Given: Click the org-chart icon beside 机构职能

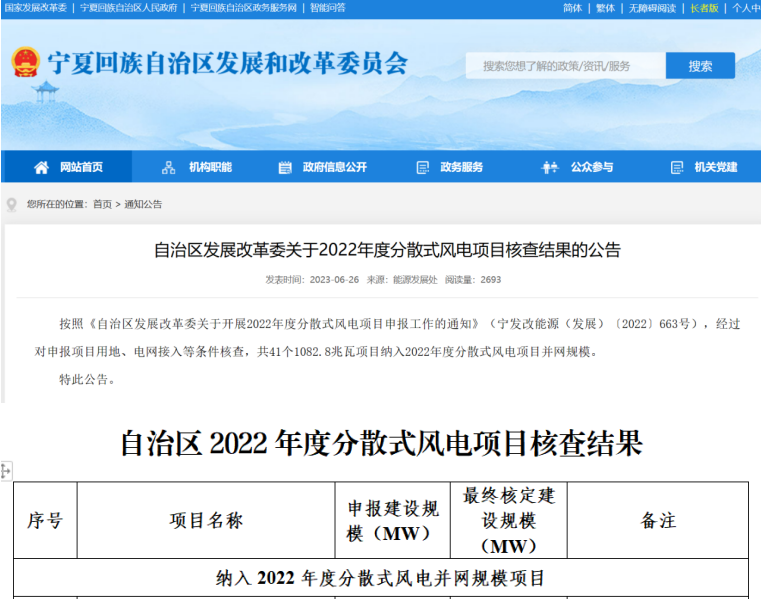Looking at the screenshot, I should 168,167.
